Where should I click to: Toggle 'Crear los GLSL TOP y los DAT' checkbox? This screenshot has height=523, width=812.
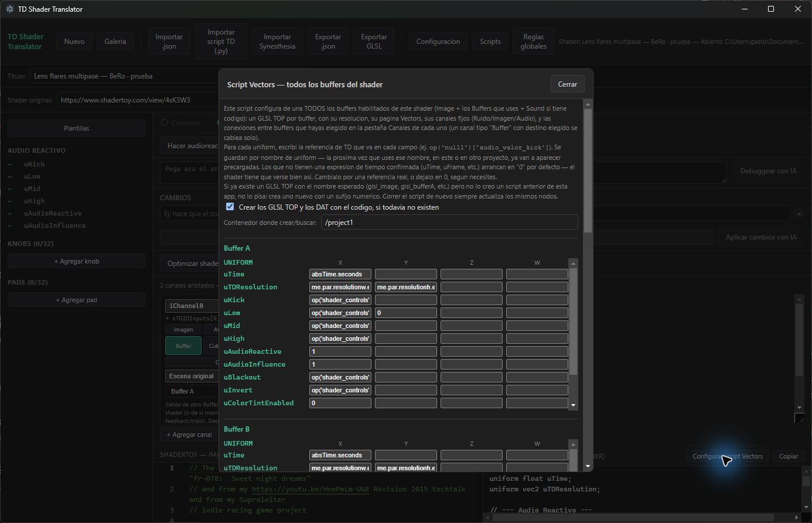(x=230, y=207)
